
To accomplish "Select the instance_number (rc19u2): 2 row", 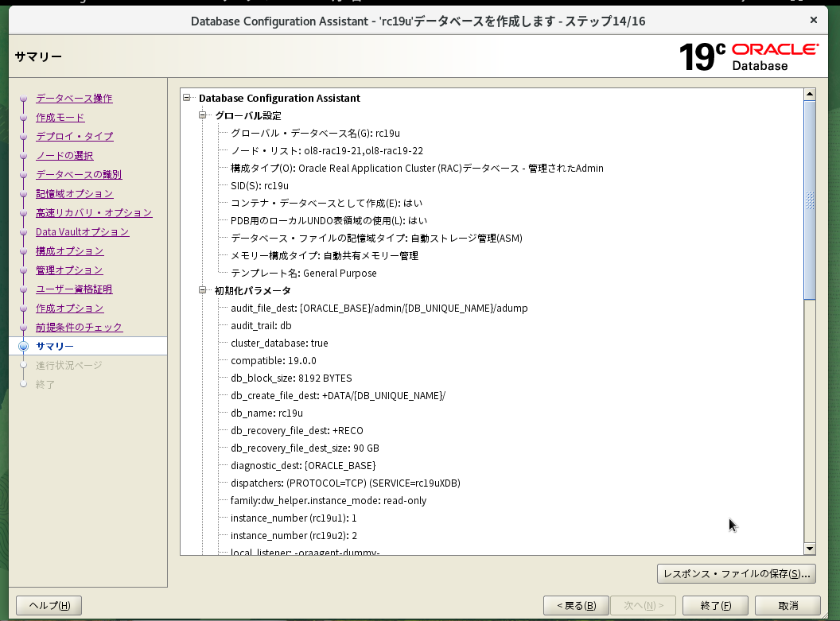I will pos(294,535).
